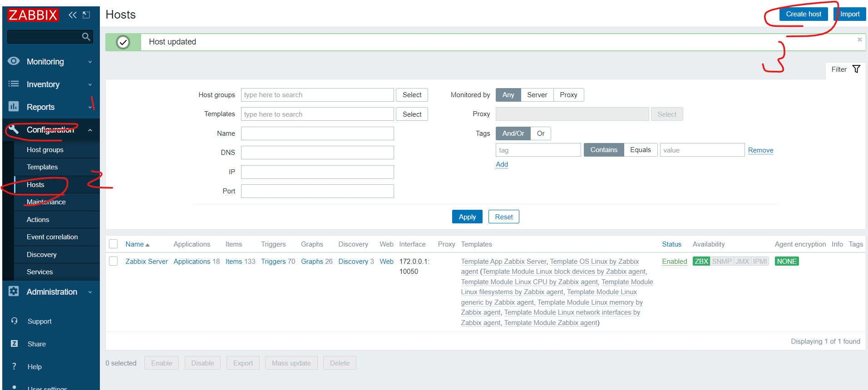Choose Equals tag operator
The image size is (868, 390).
tap(641, 150)
